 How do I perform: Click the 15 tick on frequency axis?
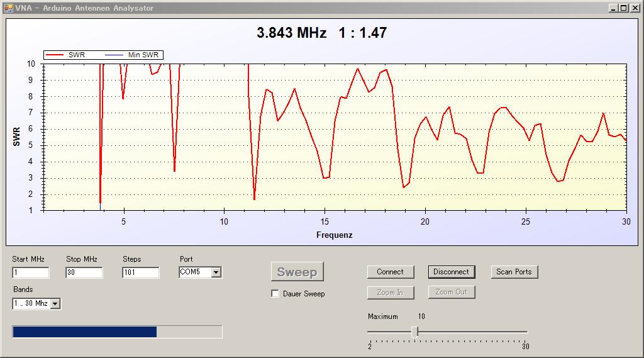tap(325, 221)
